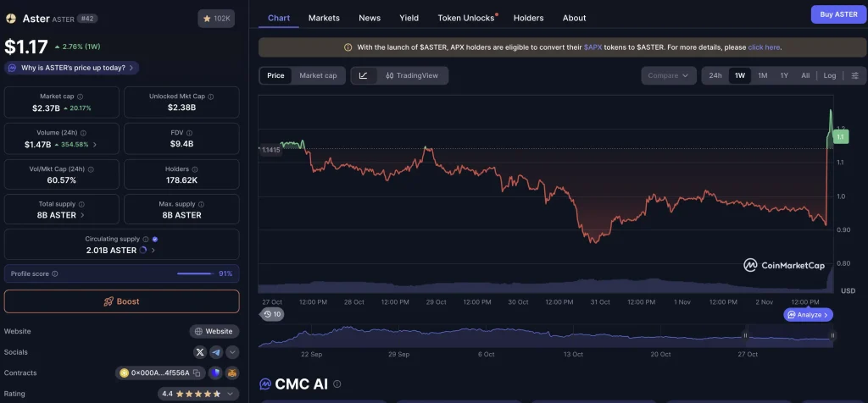Screen dimensions: 868x403
Task: Open the chart settings sliders icon
Action: point(855,75)
